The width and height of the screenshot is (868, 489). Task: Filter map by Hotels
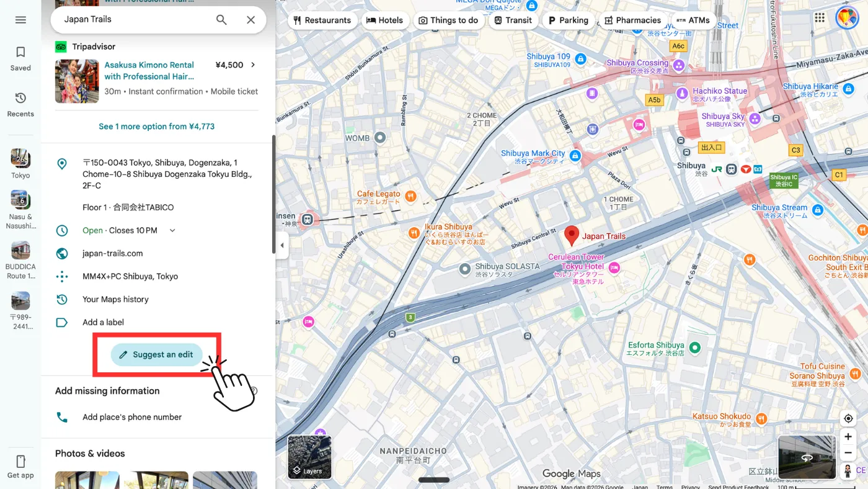[x=384, y=20]
